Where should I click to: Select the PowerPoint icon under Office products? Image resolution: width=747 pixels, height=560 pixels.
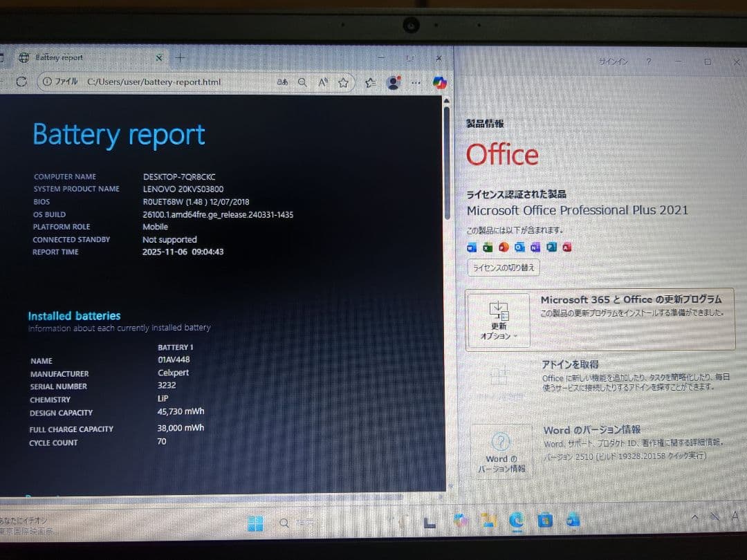pyautogui.click(x=504, y=248)
